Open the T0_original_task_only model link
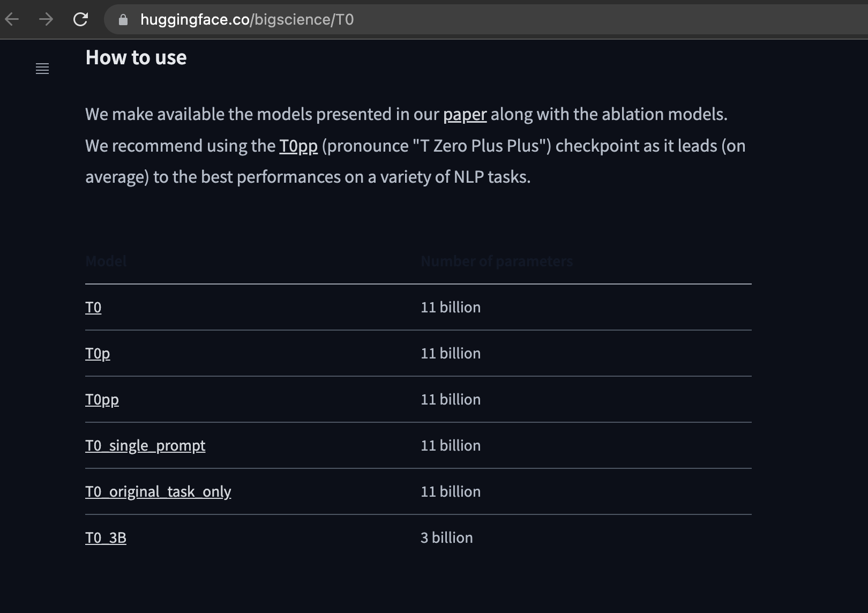868x613 pixels. pos(158,491)
